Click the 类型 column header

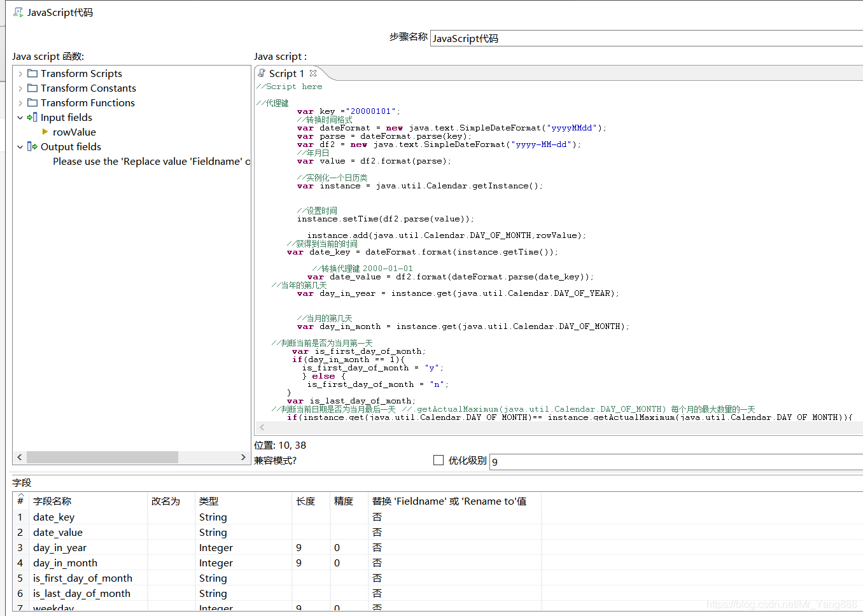click(x=244, y=501)
